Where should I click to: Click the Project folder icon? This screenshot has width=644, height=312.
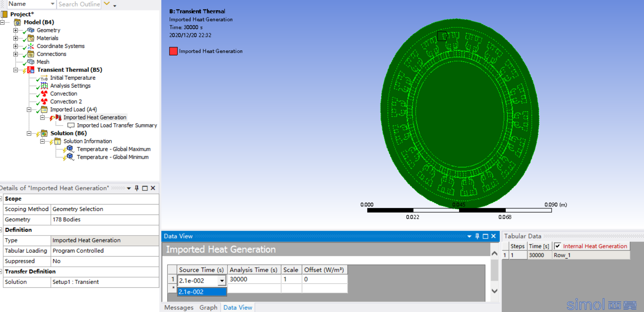point(4,14)
